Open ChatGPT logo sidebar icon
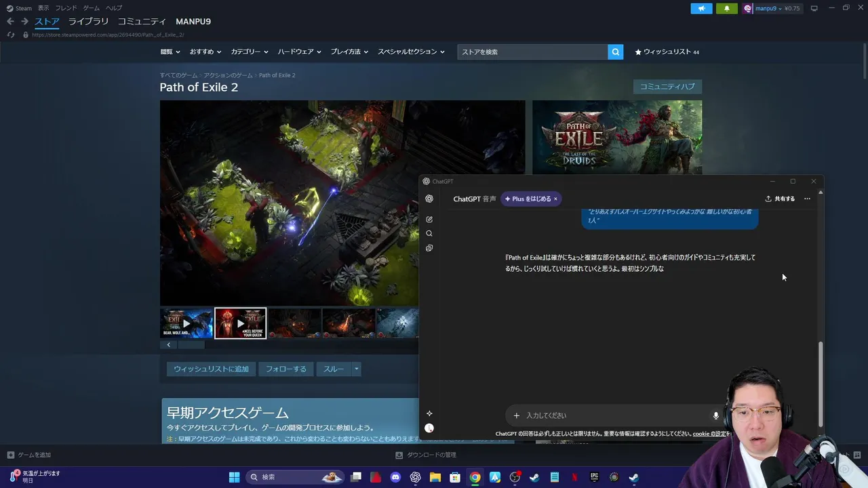Viewport: 868px width, 488px height. 429,199
